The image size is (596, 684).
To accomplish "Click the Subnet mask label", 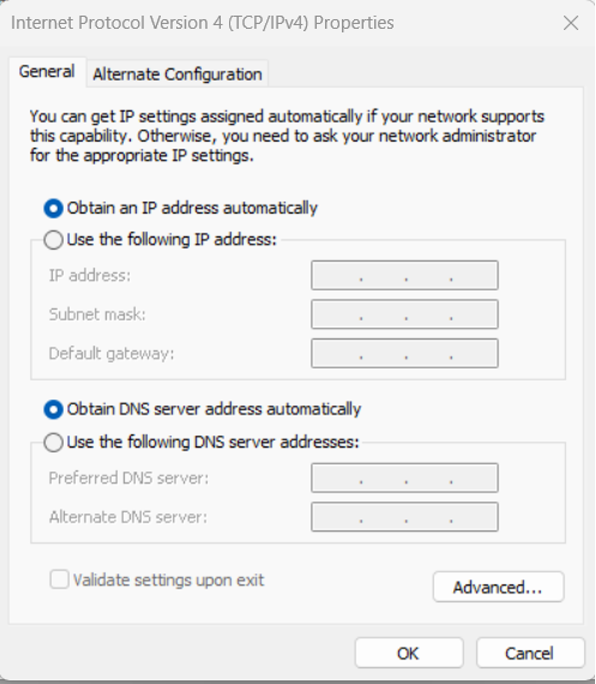I will [97, 314].
